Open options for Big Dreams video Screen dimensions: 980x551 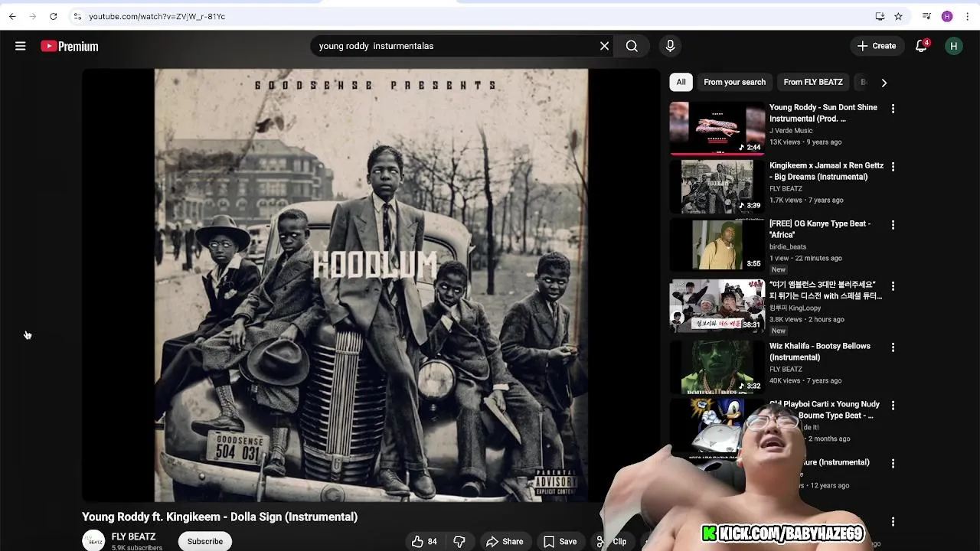893,167
